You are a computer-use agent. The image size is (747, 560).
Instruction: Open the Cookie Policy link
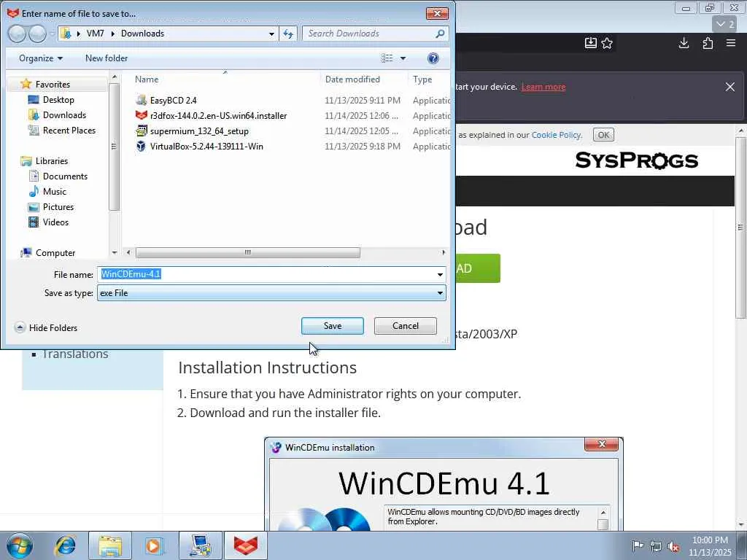pos(556,135)
